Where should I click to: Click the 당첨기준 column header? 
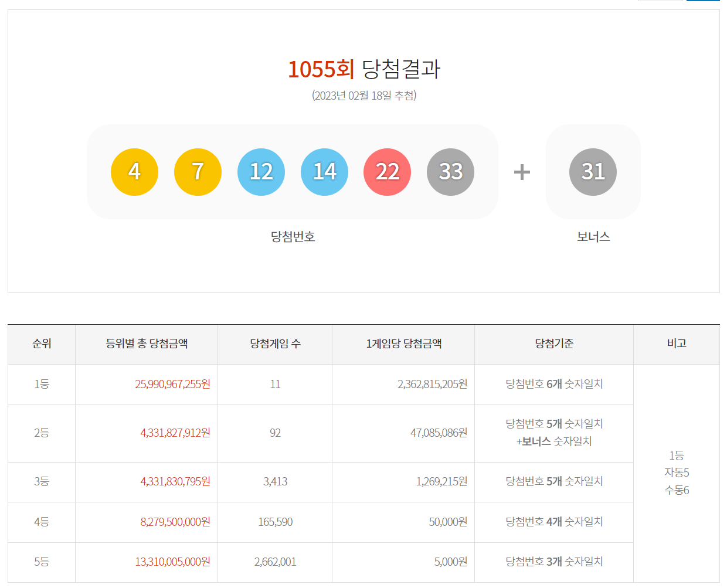553,345
